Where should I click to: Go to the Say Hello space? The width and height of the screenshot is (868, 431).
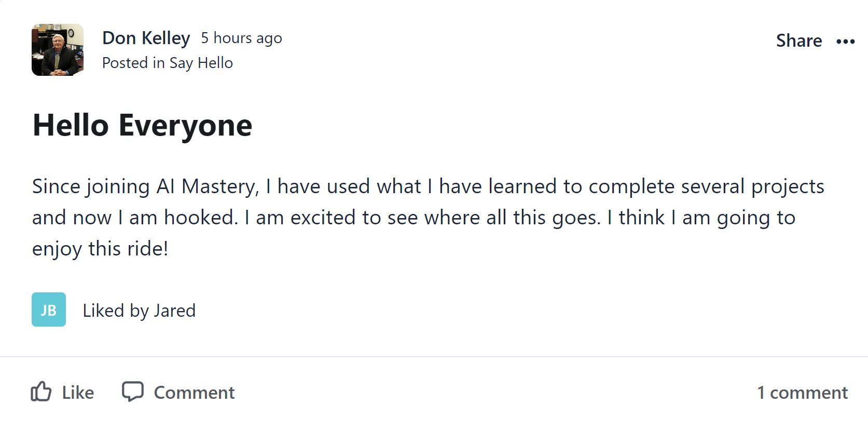pyautogui.click(x=201, y=63)
